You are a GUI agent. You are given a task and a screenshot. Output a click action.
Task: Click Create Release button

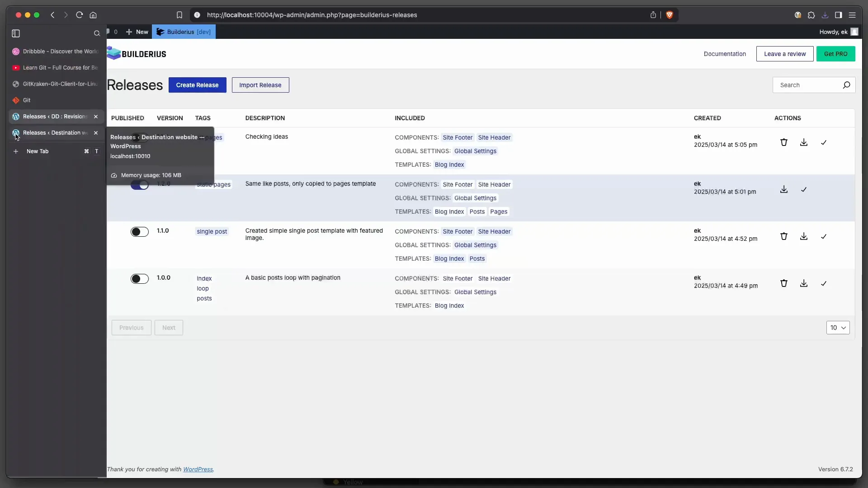click(x=197, y=85)
